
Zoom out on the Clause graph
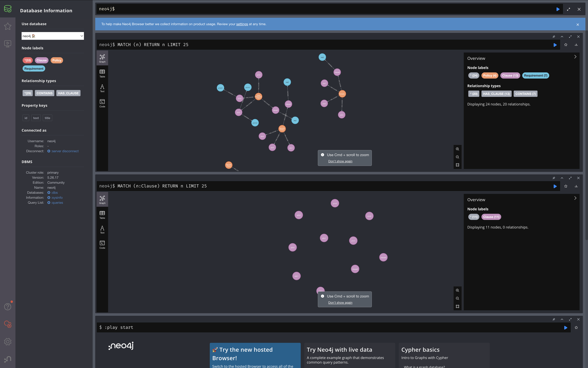(x=457, y=298)
